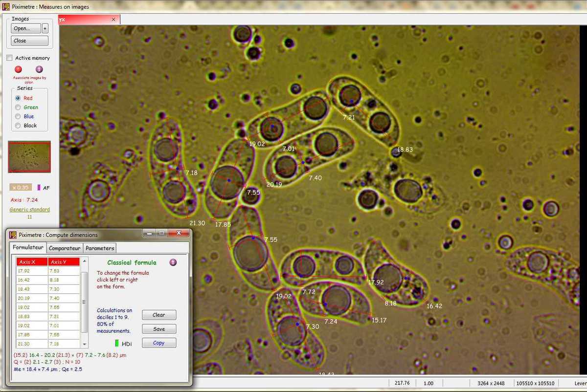Click the Axis Y column header
The image size is (587, 392).
click(x=64, y=261)
